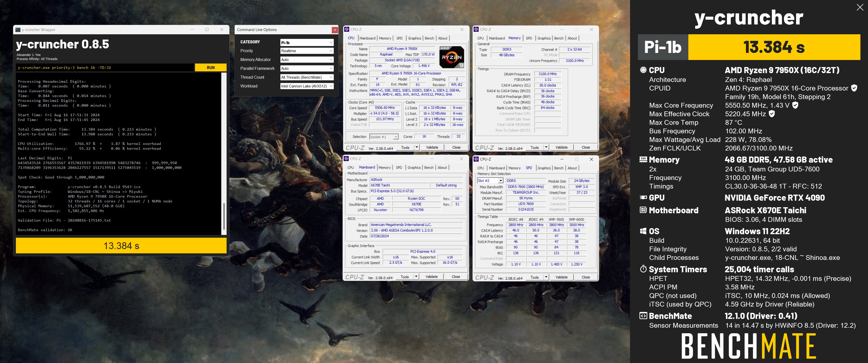Image resolution: width=868 pixels, height=363 pixels.
Task: Open About tab in CPU-Z Memory window
Action: 572,38
